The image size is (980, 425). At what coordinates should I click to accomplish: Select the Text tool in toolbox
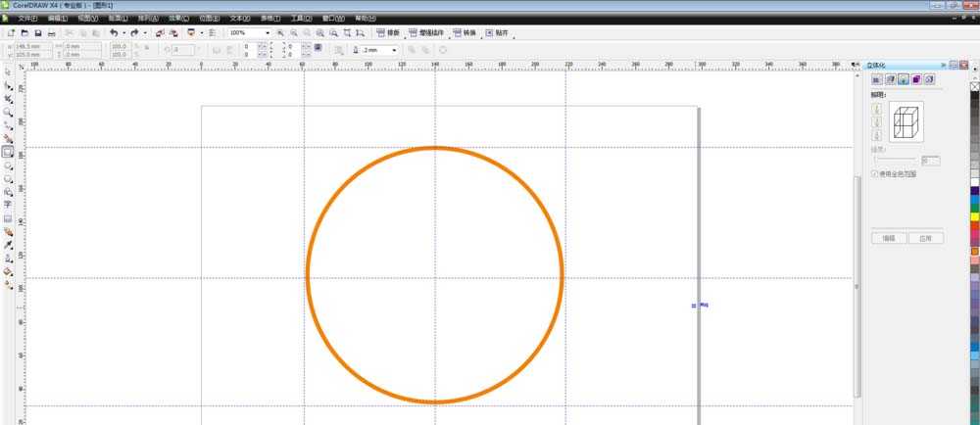8,206
